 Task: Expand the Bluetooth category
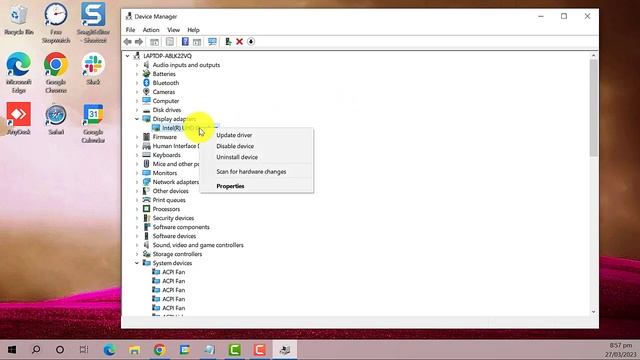[137, 83]
